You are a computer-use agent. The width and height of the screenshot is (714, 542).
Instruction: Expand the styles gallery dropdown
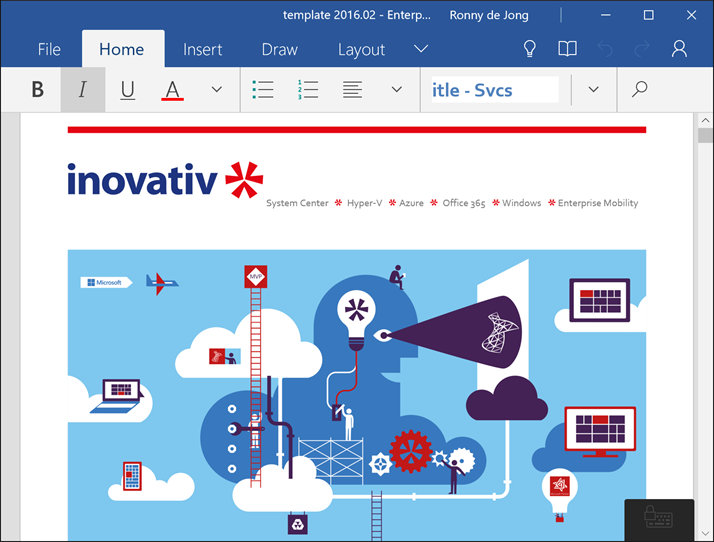(x=593, y=89)
